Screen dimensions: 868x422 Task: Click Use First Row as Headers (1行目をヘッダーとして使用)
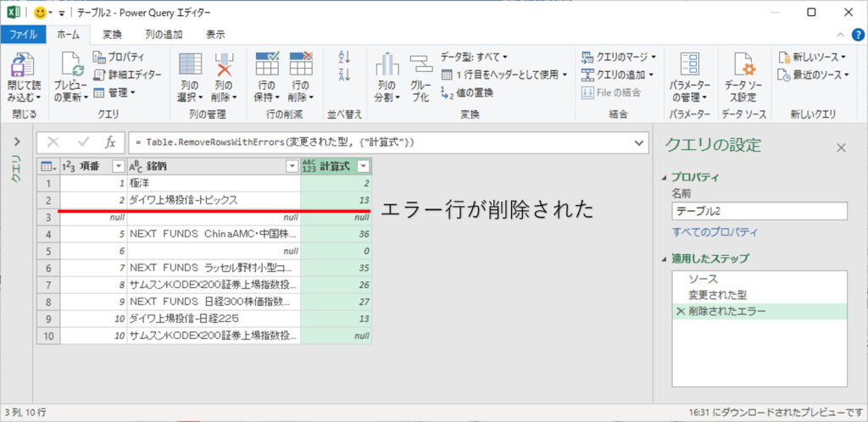504,74
